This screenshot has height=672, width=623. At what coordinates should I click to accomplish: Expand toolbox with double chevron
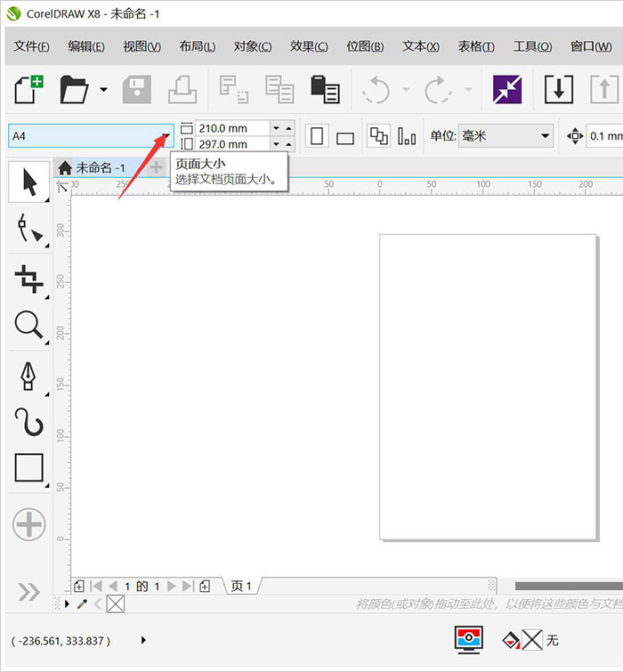click(x=28, y=592)
